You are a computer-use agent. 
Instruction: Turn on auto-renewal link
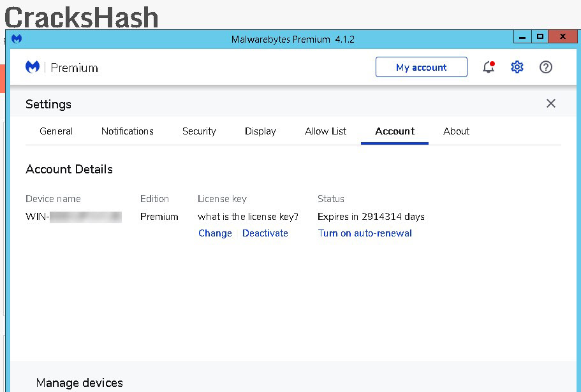365,233
